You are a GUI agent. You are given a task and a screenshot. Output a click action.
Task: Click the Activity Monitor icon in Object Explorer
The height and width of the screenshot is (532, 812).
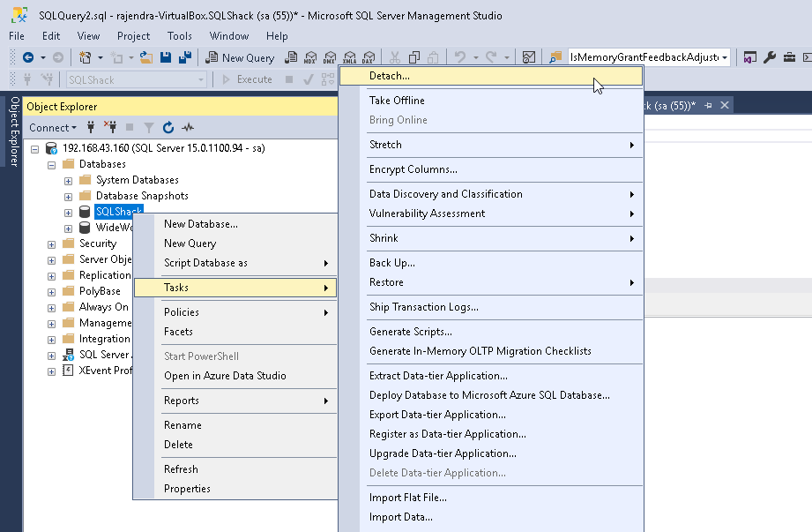click(x=188, y=127)
